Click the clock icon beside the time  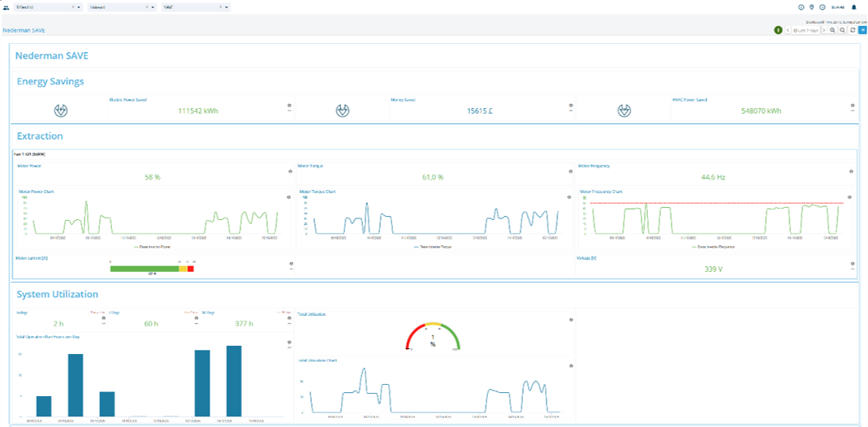tap(822, 7)
